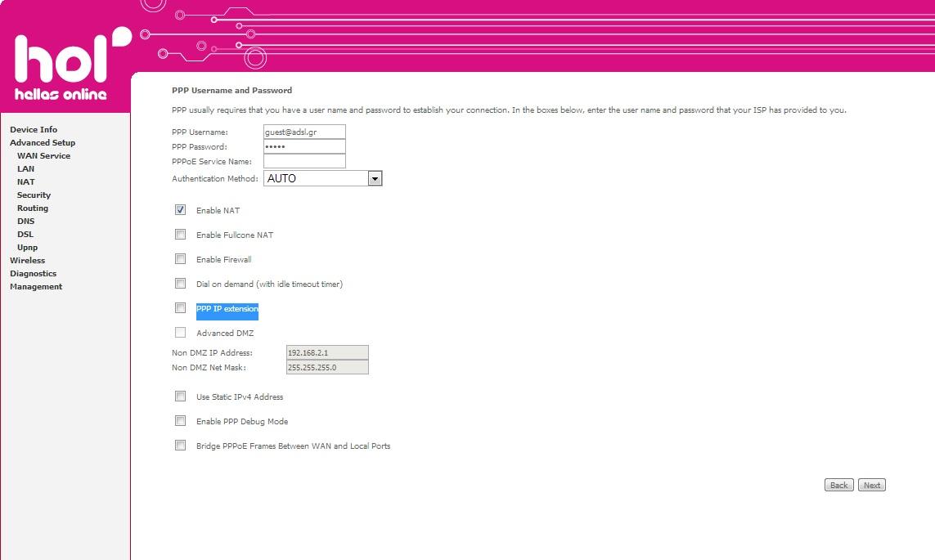Open the Management section
The width and height of the screenshot is (935, 560).
pos(35,286)
